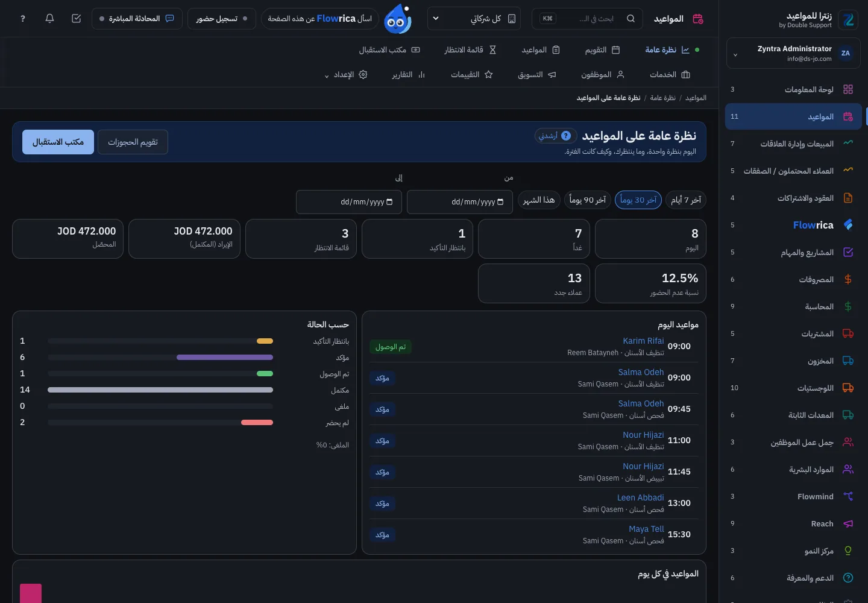Open مركز النمو in the sidebar
The width and height of the screenshot is (868, 603).
[x=793, y=551]
